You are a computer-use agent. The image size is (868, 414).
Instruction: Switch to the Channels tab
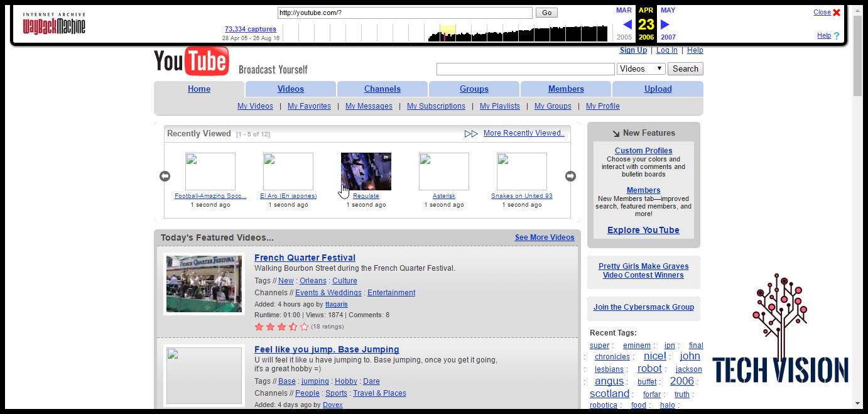(x=382, y=89)
